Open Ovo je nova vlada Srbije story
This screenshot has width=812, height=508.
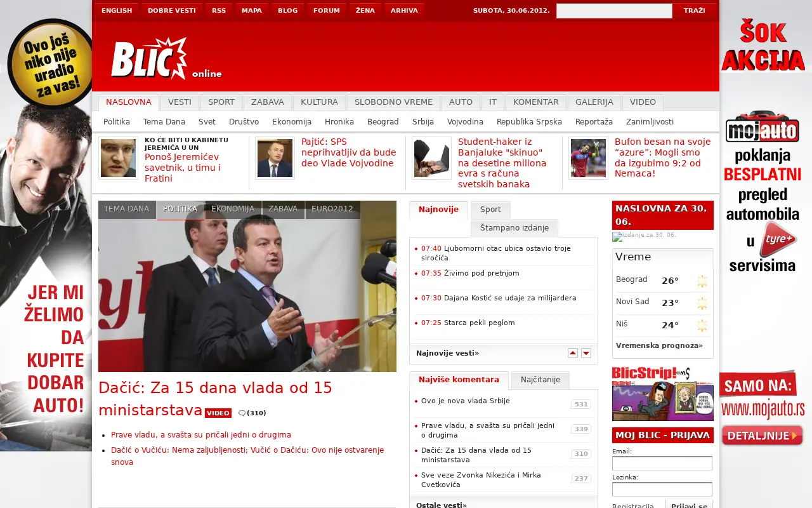[466, 401]
